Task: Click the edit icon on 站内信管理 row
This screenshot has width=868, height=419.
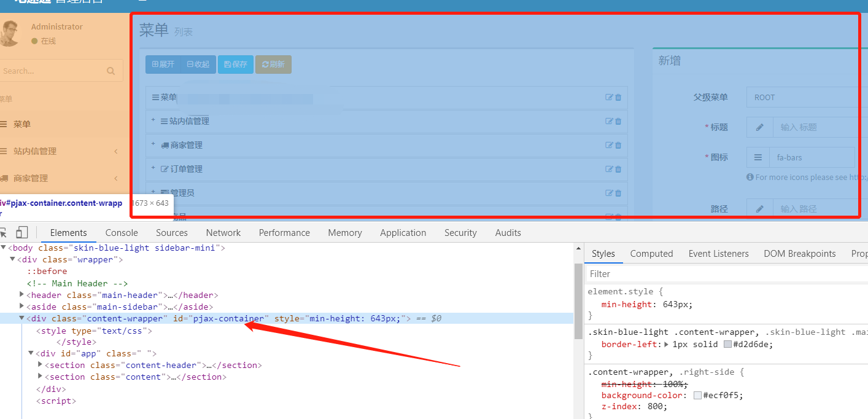Action: (x=609, y=121)
